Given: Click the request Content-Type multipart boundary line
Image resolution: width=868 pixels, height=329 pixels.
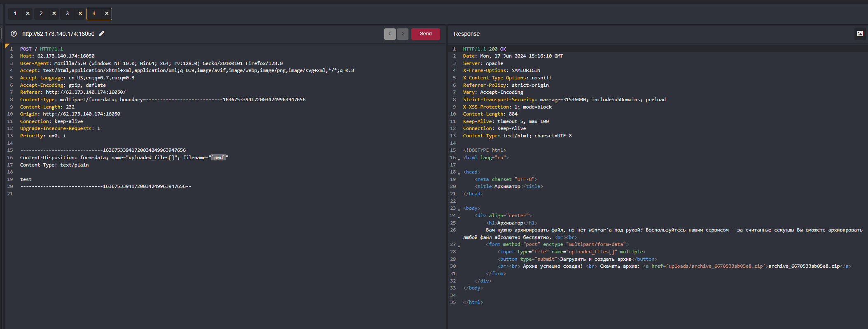Looking at the screenshot, I should point(163,100).
